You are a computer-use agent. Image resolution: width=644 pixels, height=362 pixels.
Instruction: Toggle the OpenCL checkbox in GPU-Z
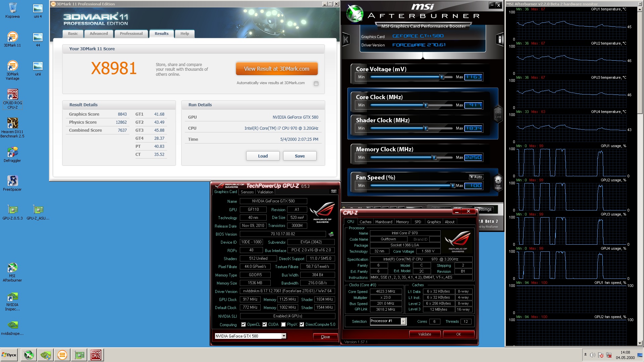244,324
